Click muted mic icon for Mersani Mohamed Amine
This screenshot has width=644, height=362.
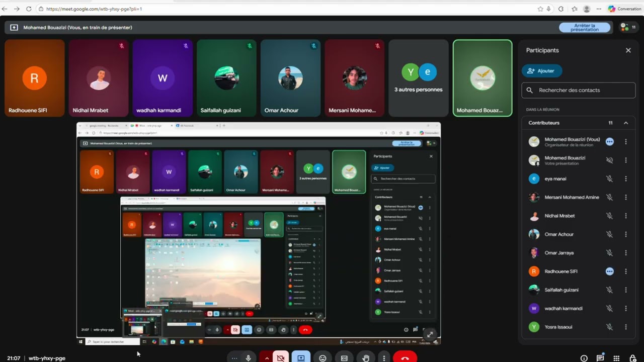609,197
